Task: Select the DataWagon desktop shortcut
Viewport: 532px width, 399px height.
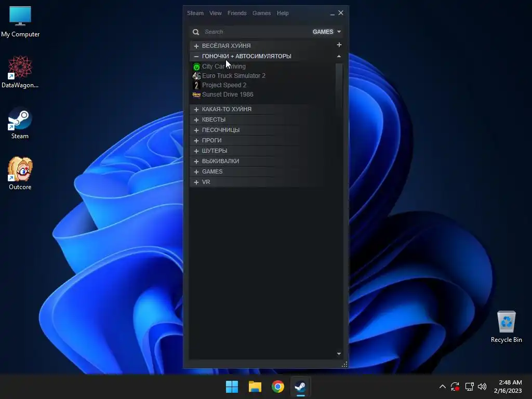Action: [x=20, y=72]
